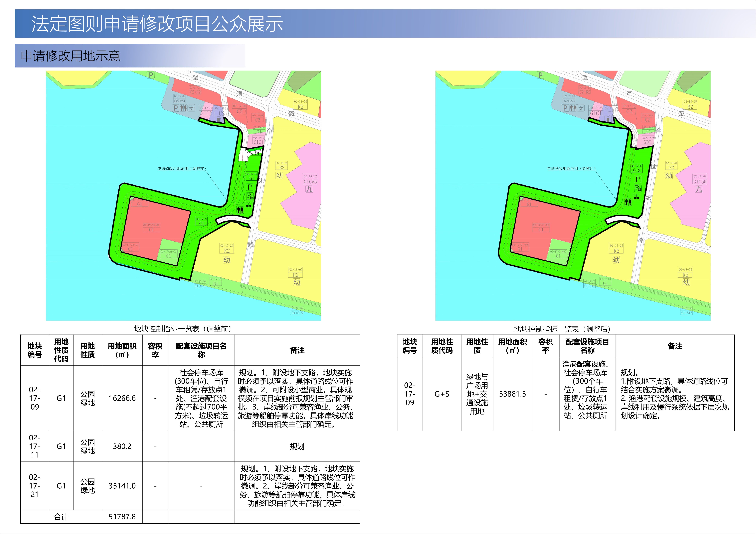756x534 pixels.
Task: Click the '九' school icon under GIC55 on left map
Action: tap(309, 189)
